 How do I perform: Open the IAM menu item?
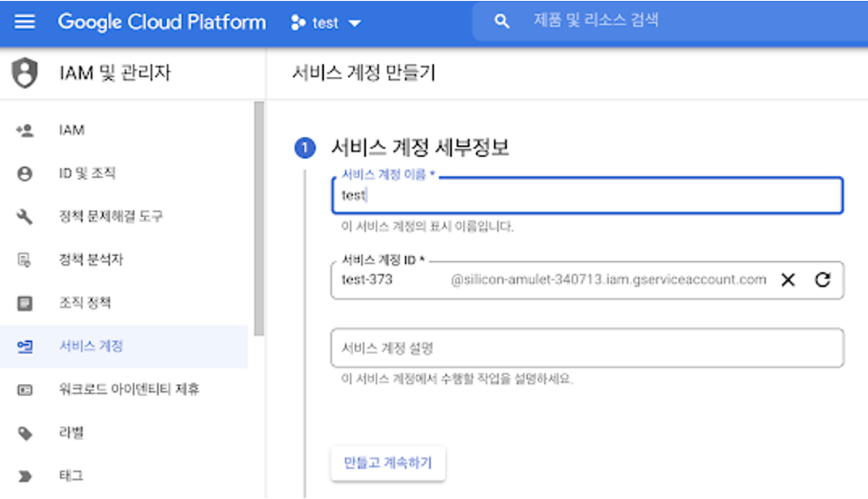tap(124, 130)
